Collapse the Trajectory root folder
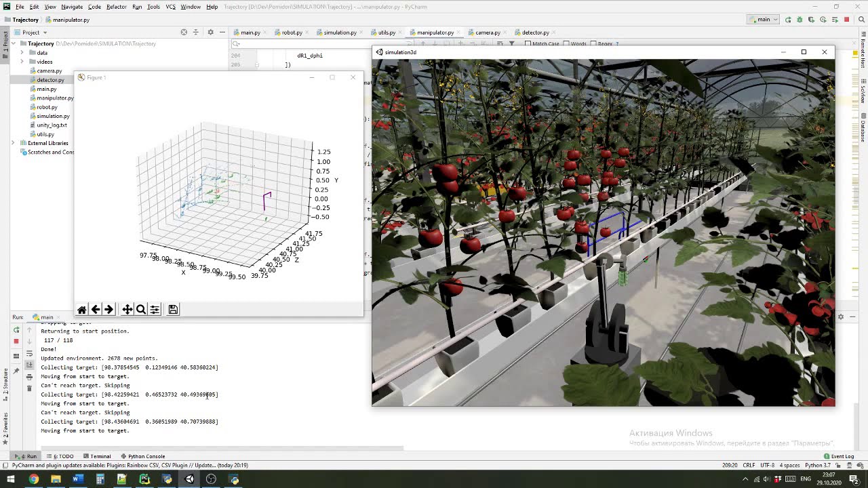 pyautogui.click(x=14, y=43)
